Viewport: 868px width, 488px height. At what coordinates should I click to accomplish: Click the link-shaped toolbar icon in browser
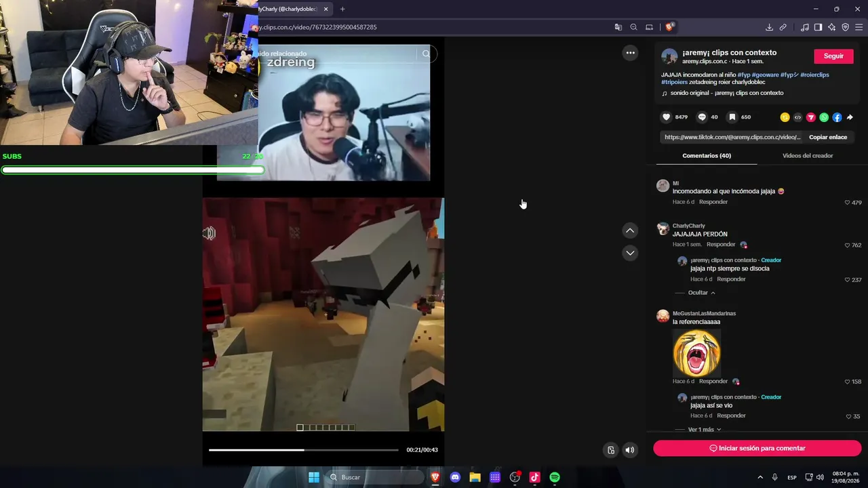coord(783,27)
